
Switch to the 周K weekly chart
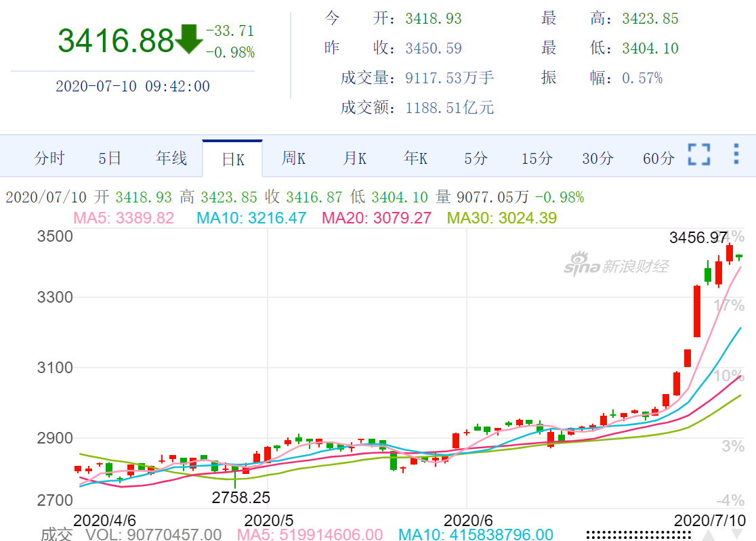[x=293, y=158]
